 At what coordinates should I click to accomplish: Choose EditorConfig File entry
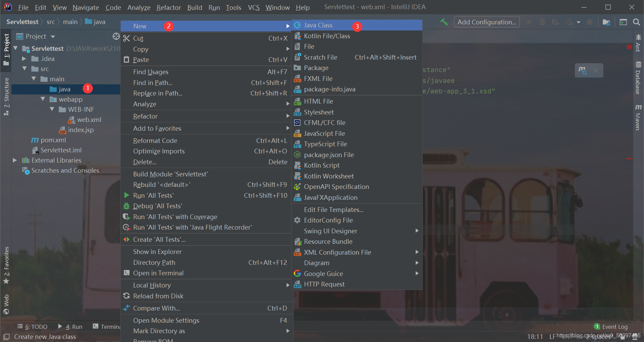click(x=357, y=220)
